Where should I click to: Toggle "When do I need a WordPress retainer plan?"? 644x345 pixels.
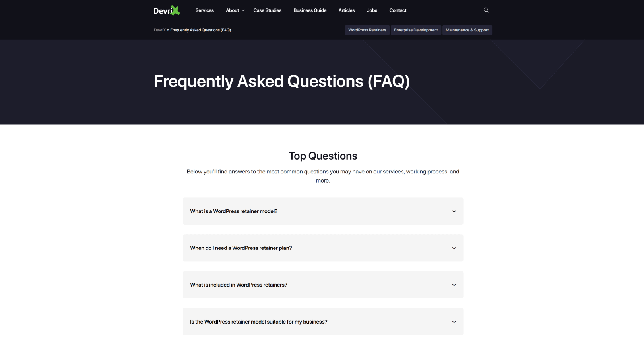[x=241, y=248]
